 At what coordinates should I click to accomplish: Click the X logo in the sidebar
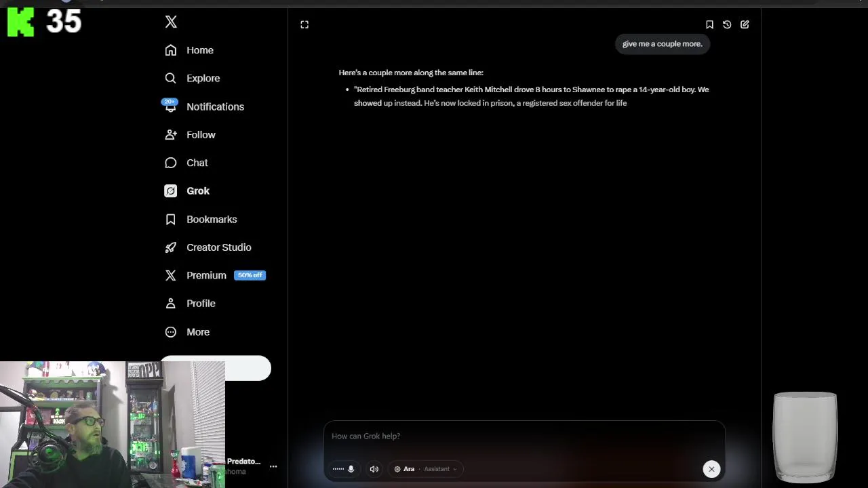171,22
